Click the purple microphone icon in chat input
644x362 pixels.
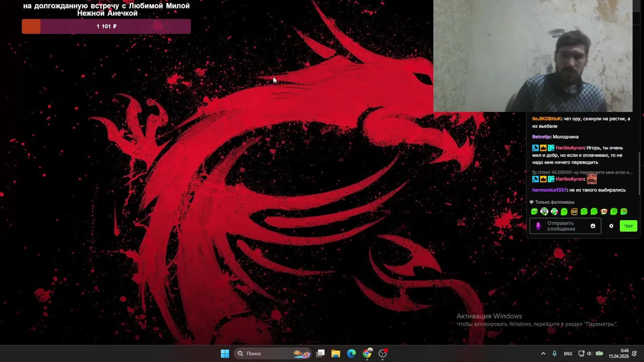click(x=538, y=226)
